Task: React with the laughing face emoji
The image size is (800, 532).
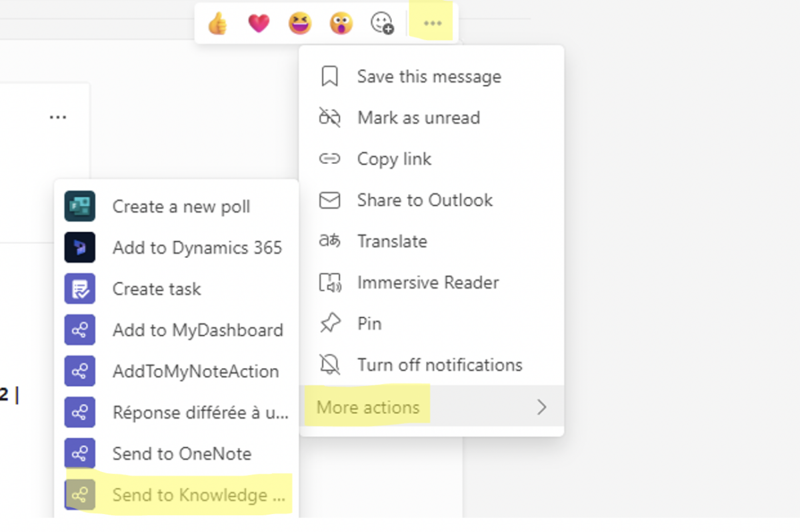Action: pyautogui.click(x=300, y=24)
